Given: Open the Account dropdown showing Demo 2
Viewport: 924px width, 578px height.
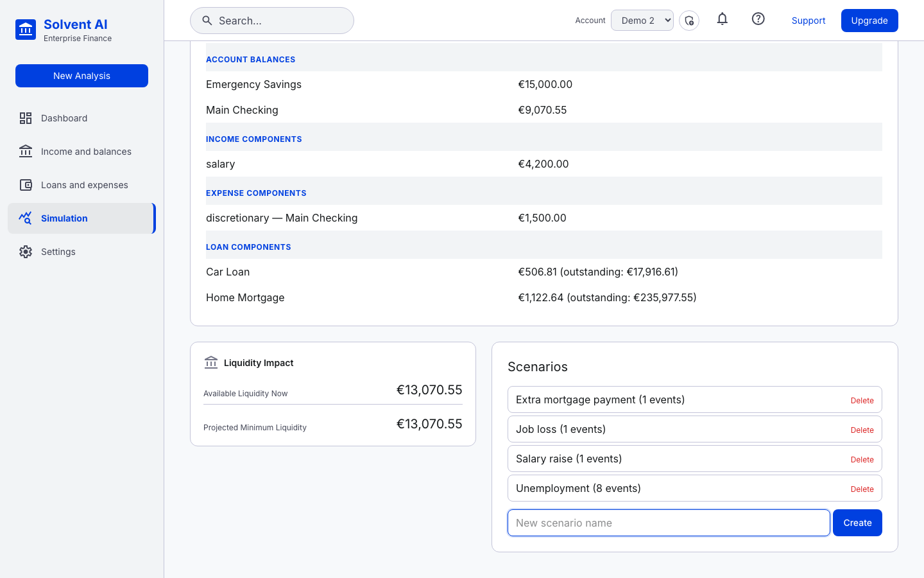Looking at the screenshot, I should pos(642,21).
